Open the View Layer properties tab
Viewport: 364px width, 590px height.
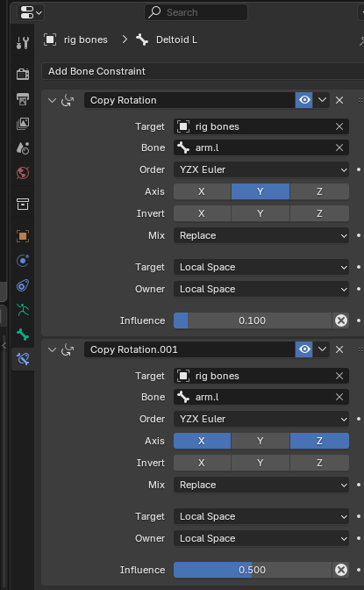tap(23, 124)
